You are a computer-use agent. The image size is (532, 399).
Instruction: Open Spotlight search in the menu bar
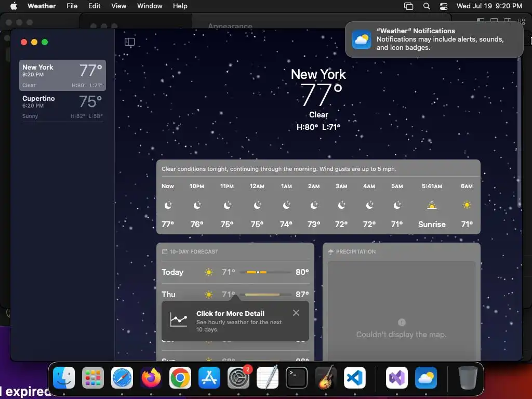click(x=427, y=6)
